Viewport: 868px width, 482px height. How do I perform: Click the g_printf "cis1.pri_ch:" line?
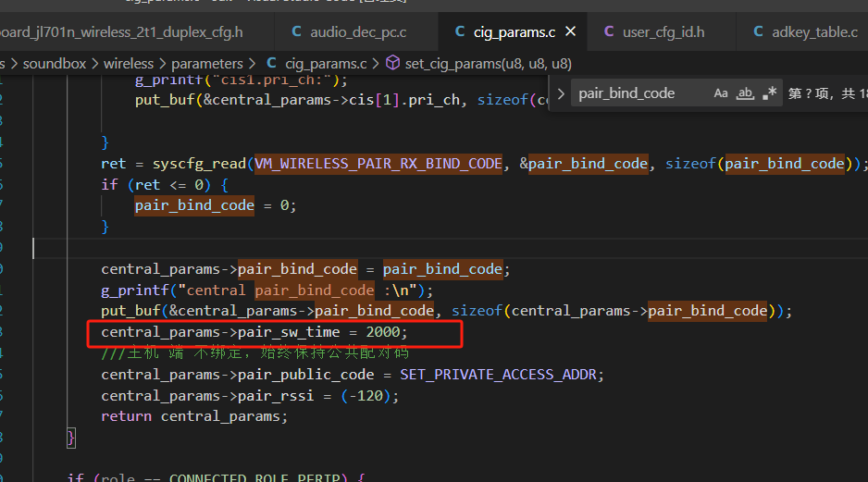coord(242,80)
